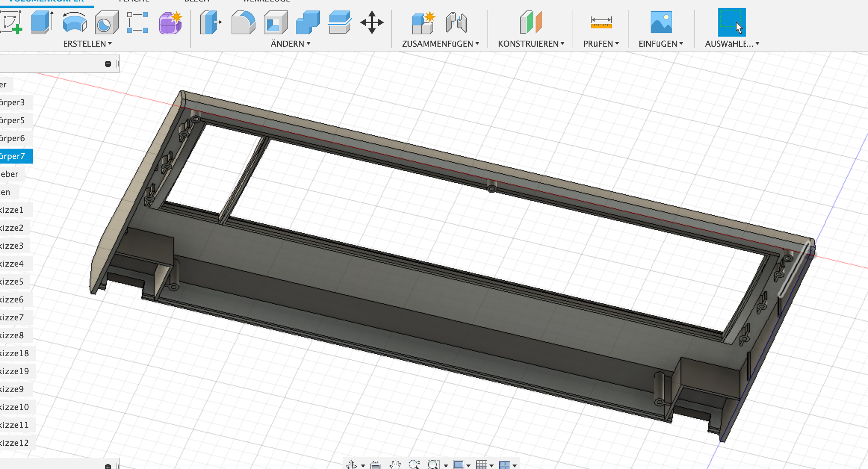
Task: Click the Revolve tool icon
Action: (x=74, y=23)
